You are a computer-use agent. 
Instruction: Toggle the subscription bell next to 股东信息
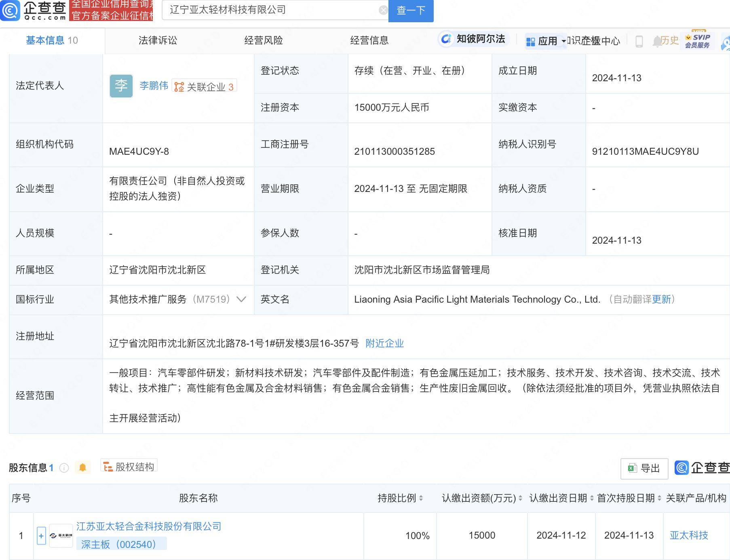click(83, 467)
